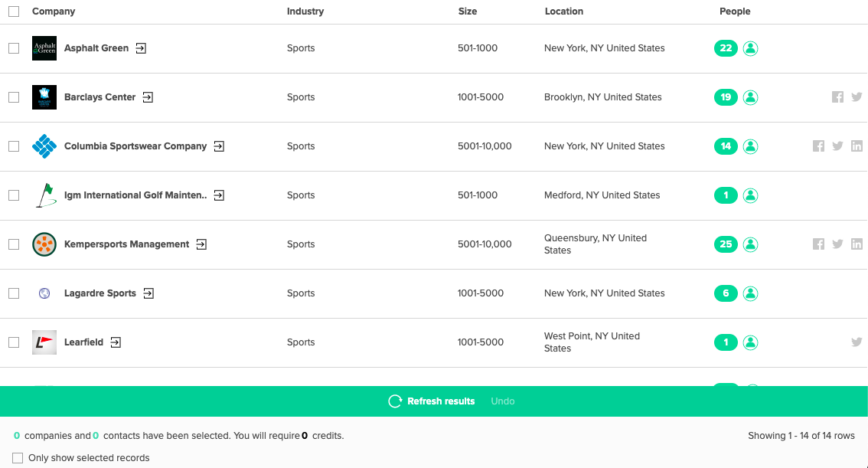This screenshot has width=868, height=468.
Task: Click Columbia Sportswear Company logo thumbnail
Action: 44,146
